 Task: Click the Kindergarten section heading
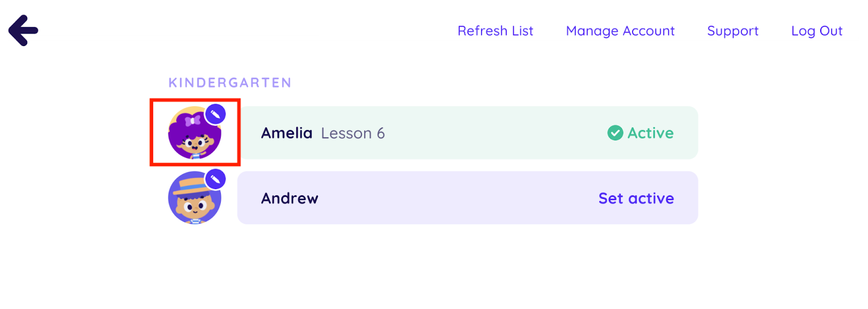230,83
